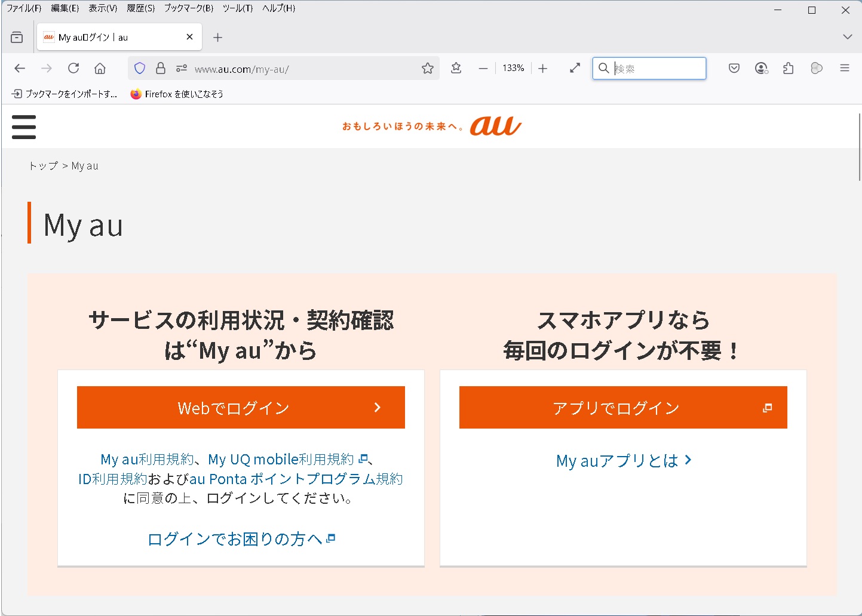Open the au site hamburger menu
Image resolution: width=862 pixels, height=616 pixels.
[24, 127]
